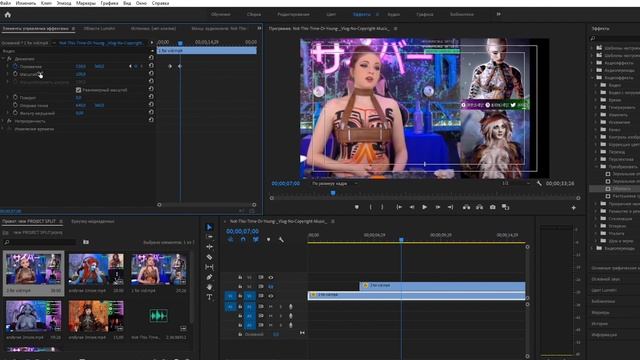Select the Track Select Forward tool

[x=209, y=237]
